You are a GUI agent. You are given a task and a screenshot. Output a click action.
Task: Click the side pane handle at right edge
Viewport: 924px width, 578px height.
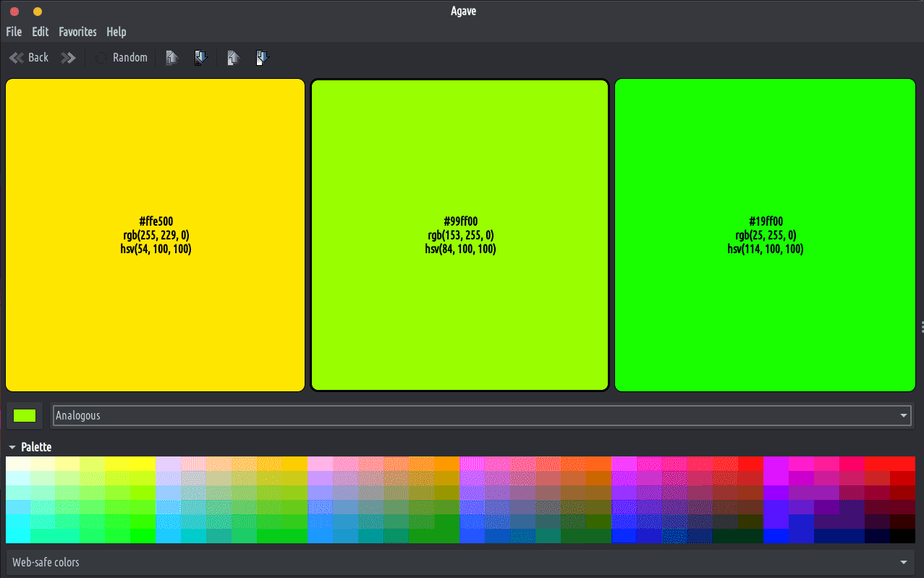coord(922,327)
